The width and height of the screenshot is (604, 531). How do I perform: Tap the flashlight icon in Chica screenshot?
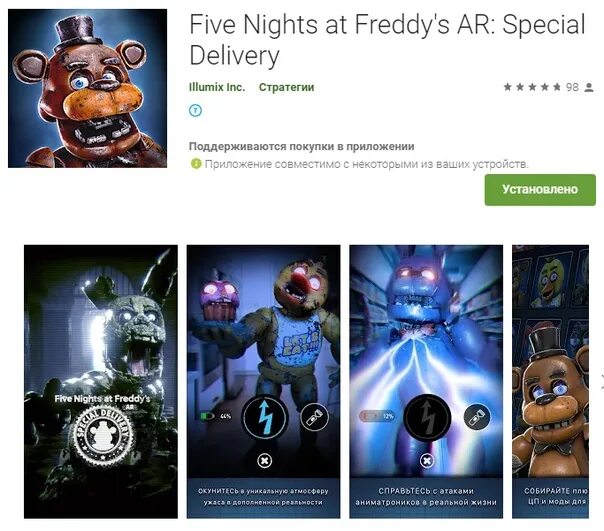pos(314,417)
